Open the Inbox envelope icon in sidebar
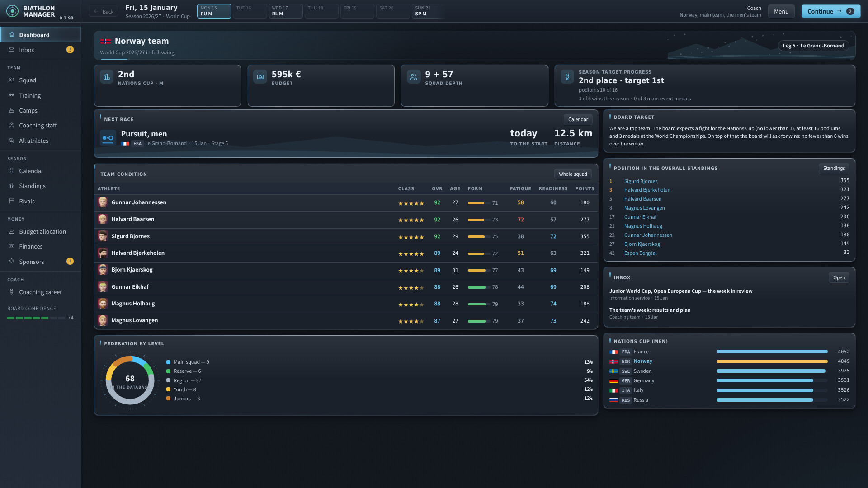868x488 pixels. point(12,50)
